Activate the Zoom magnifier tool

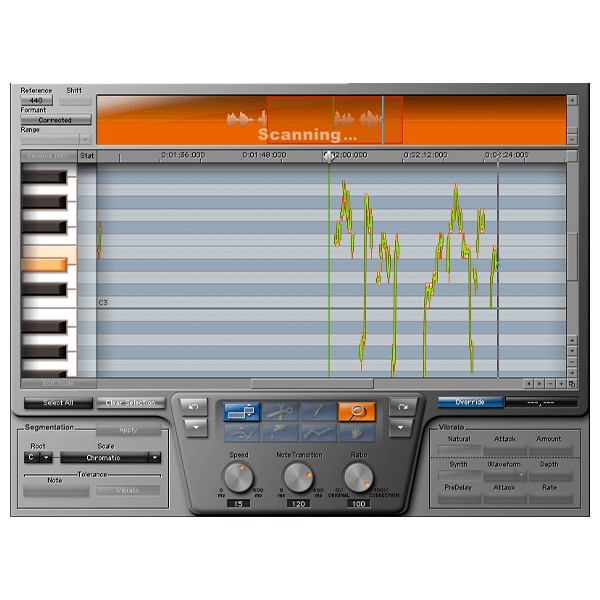tap(357, 412)
